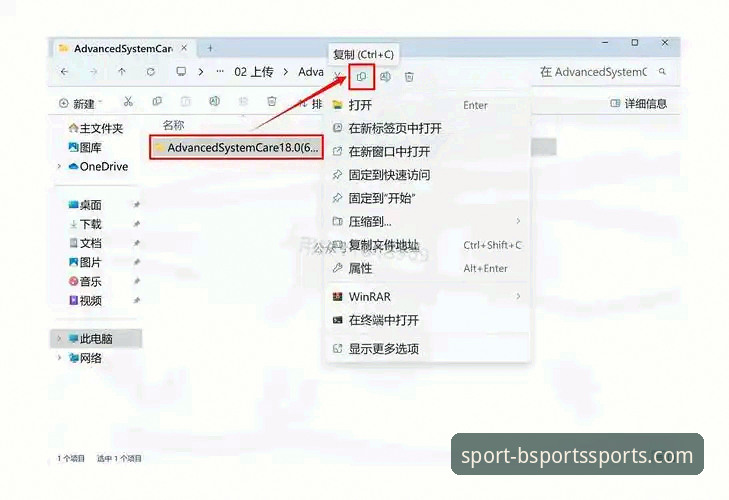Click the Rename icon in the command toolbar
The image size is (729, 500).
214,101
